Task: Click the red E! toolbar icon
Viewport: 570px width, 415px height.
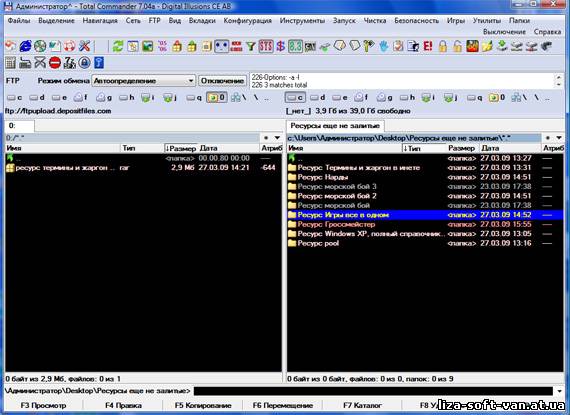Action: click(x=428, y=47)
